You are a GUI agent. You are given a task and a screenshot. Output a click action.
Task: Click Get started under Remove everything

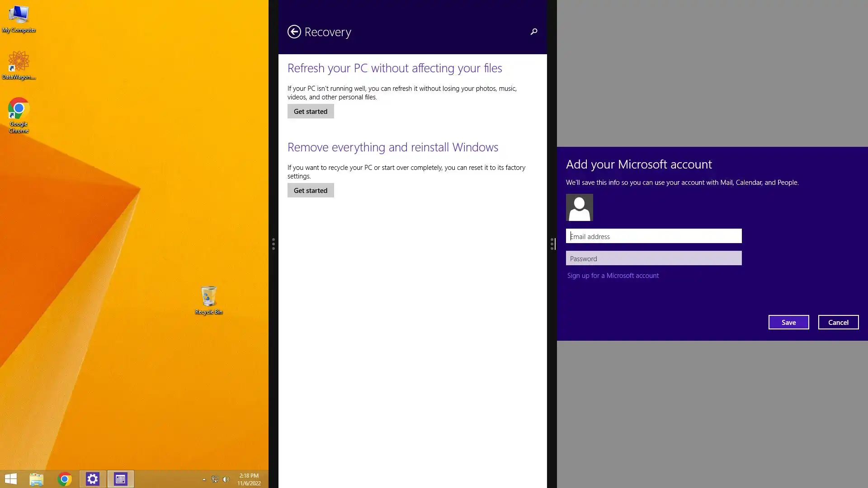coord(311,190)
